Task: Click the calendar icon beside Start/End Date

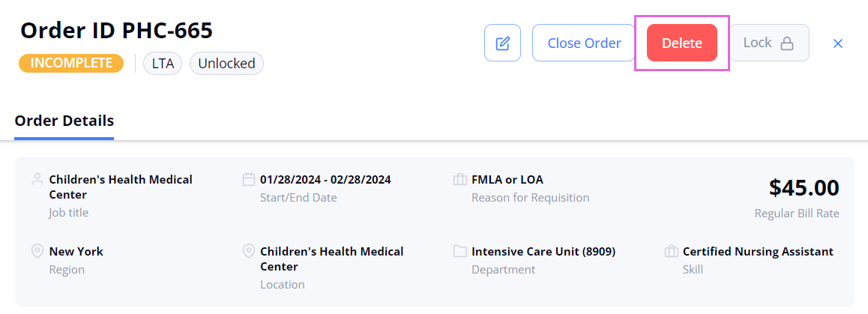Action: point(249,179)
